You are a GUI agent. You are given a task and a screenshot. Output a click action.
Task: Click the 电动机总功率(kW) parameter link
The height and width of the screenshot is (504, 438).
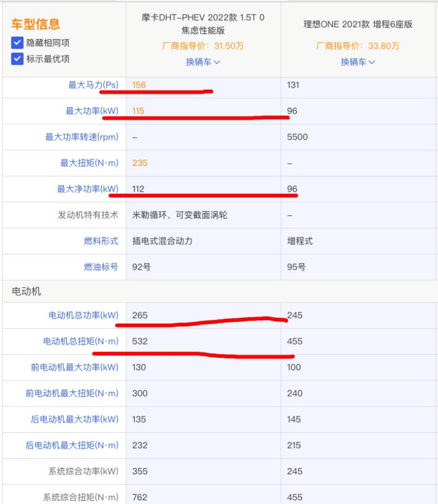click(83, 315)
